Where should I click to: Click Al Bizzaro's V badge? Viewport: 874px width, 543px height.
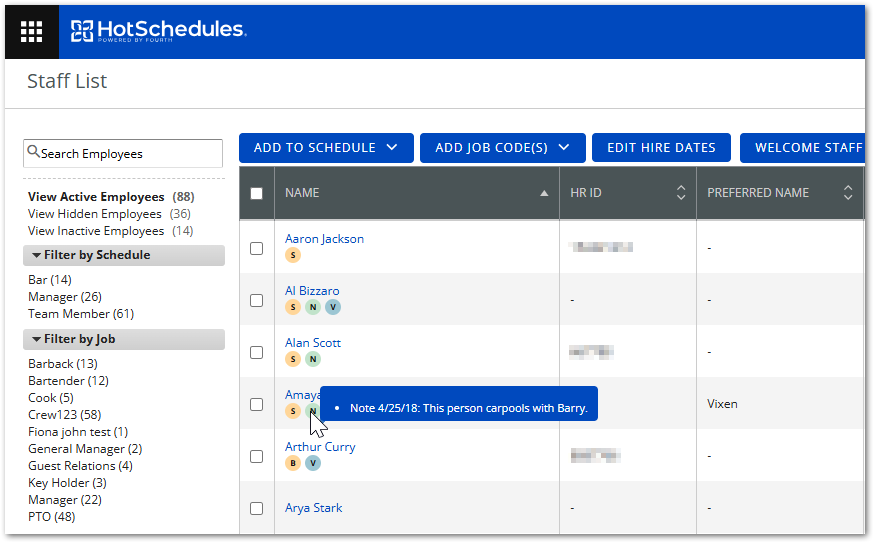[x=333, y=307]
